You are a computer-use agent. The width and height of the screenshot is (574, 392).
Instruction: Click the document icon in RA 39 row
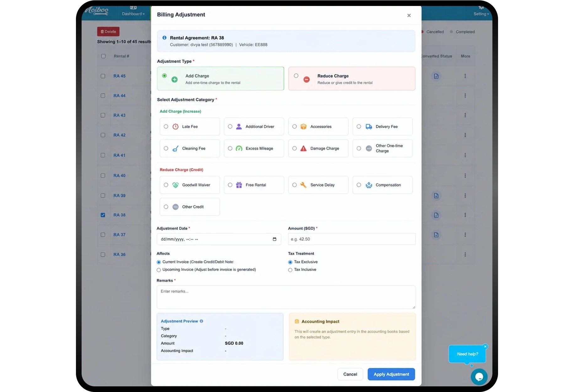pos(436,196)
